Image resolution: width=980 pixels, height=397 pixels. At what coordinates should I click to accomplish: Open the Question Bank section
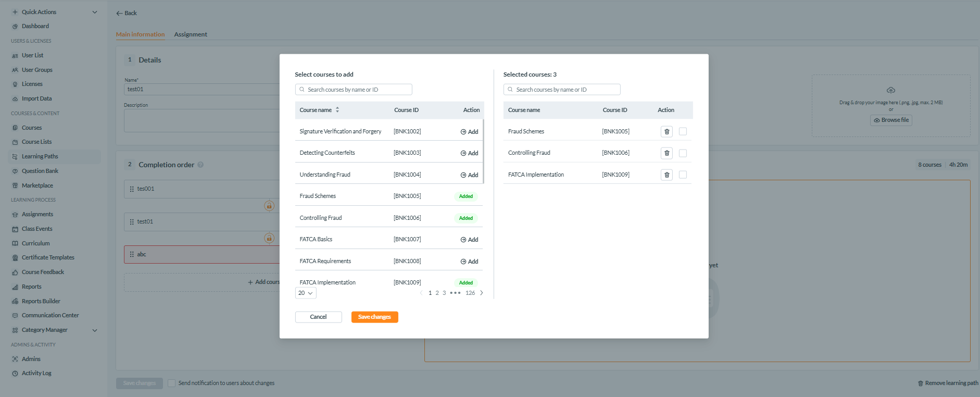(x=40, y=171)
